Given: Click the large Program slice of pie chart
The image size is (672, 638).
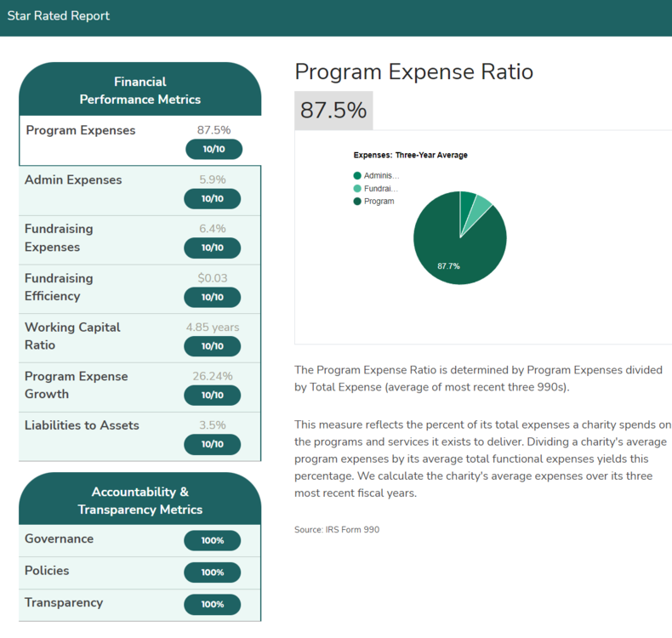Looking at the screenshot, I should [x=451, y=247].
